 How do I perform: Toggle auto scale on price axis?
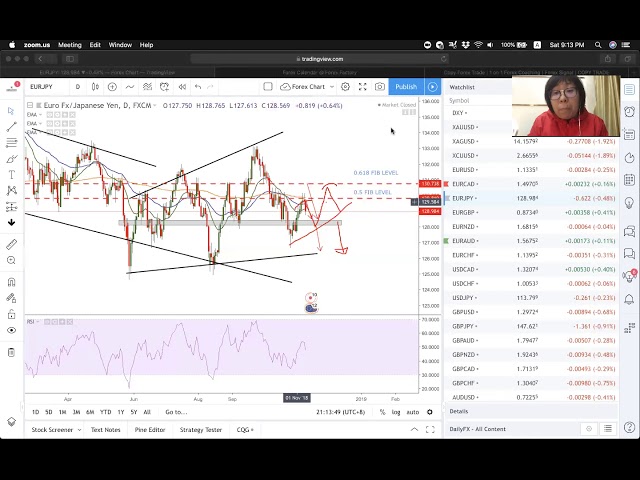point(412,412)
